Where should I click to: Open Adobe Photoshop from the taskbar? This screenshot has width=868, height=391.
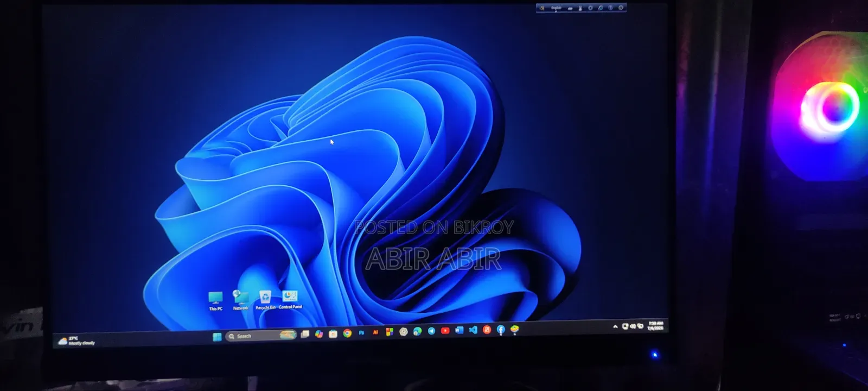tap(361, 333)
